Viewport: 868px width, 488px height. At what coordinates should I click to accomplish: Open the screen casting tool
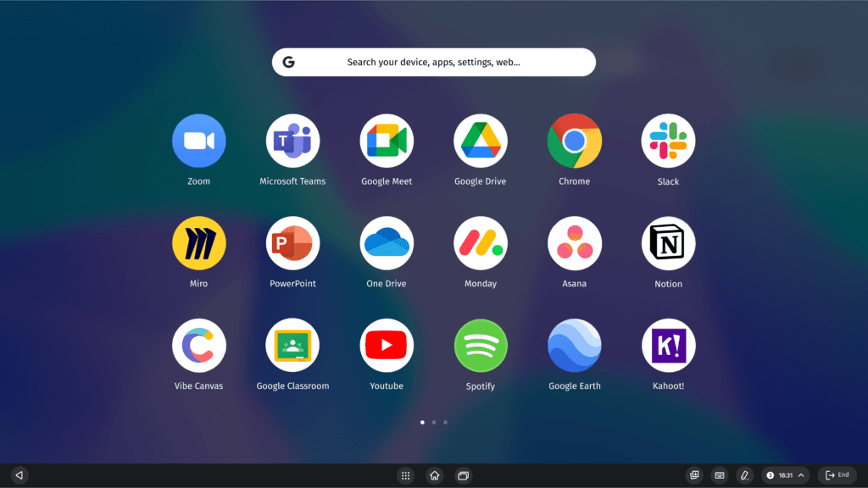pyautogui.click(x=694, y=475)
